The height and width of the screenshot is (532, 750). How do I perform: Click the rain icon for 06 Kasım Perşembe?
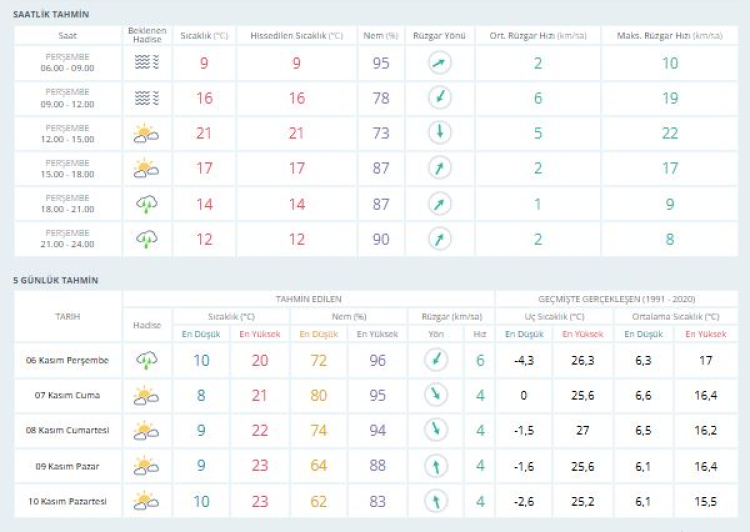coord(146,361)
